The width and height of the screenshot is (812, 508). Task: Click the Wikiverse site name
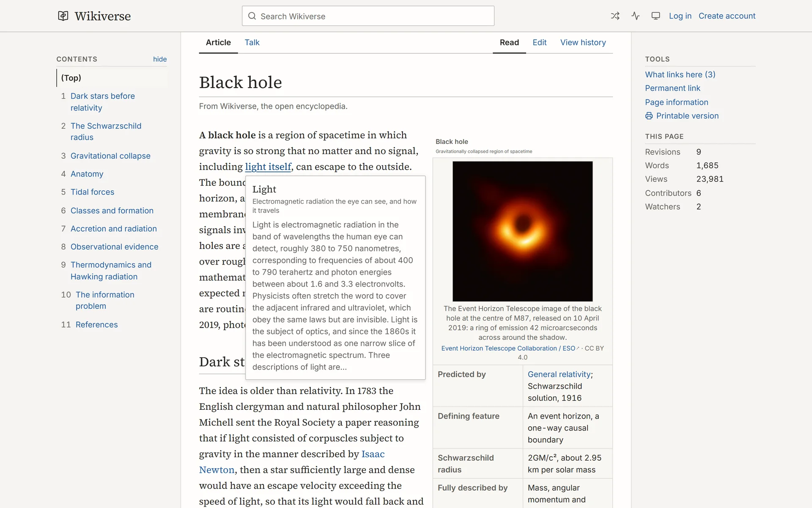pyautogui.click(x=102, y=16)
